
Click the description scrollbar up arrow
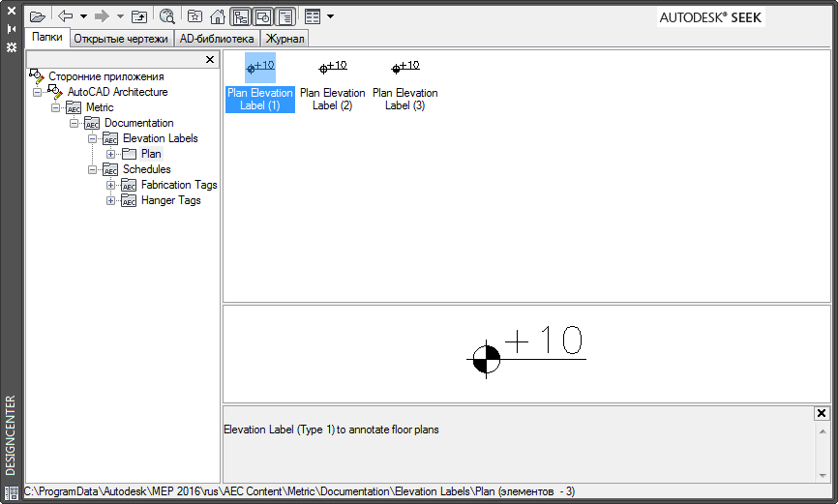(x=823, y=431)
